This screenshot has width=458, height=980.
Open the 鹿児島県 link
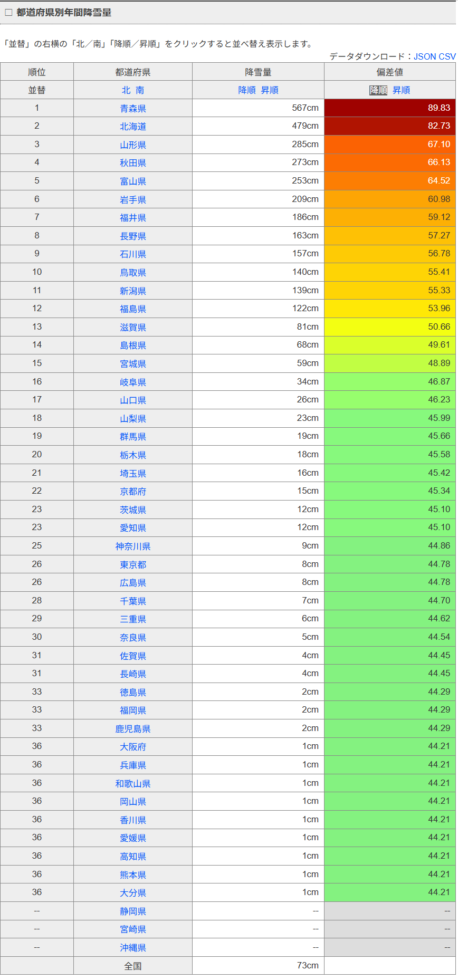(x=133, y=729)
